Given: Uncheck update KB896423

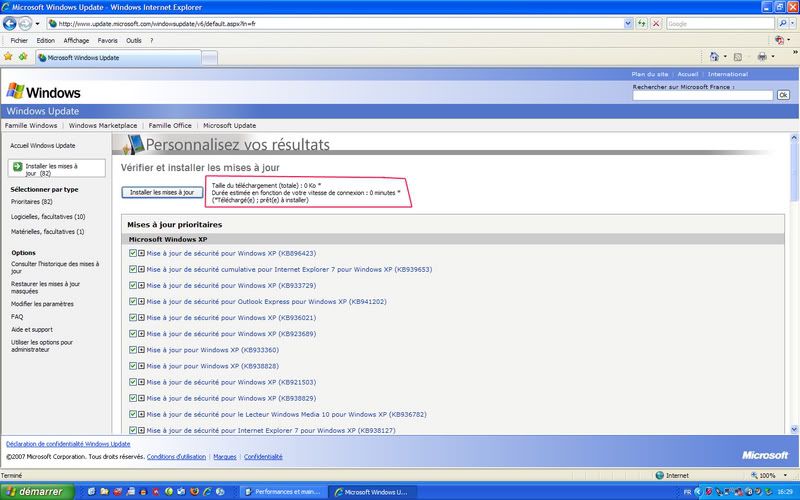Looking at the screenshot, I should tap(133, 253).
